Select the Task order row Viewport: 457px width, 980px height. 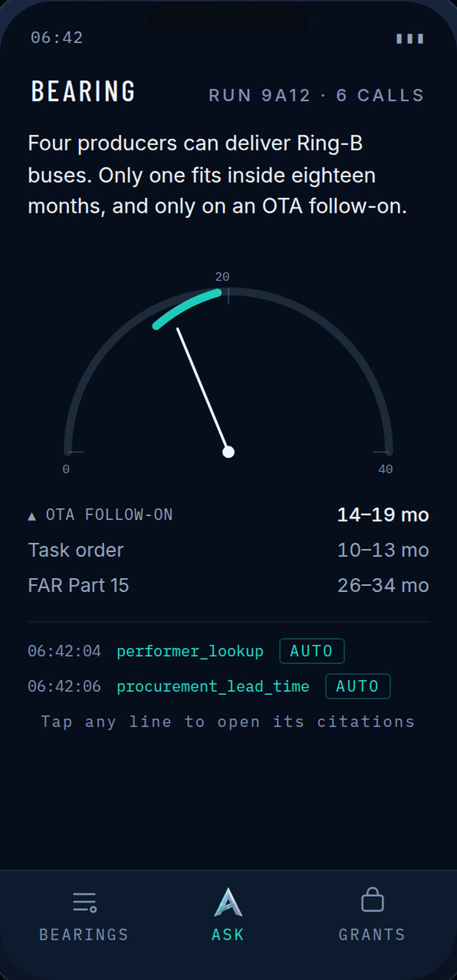point(228,550)
